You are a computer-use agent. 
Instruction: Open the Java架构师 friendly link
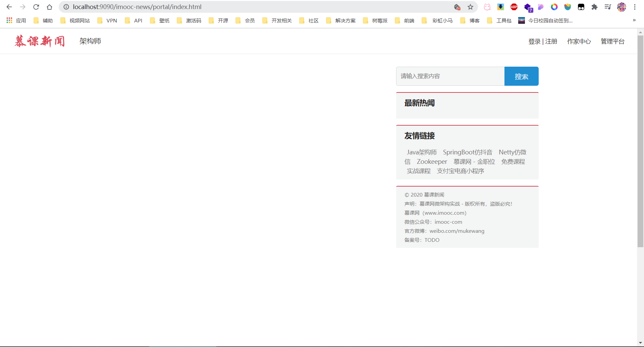pos(422,152)
